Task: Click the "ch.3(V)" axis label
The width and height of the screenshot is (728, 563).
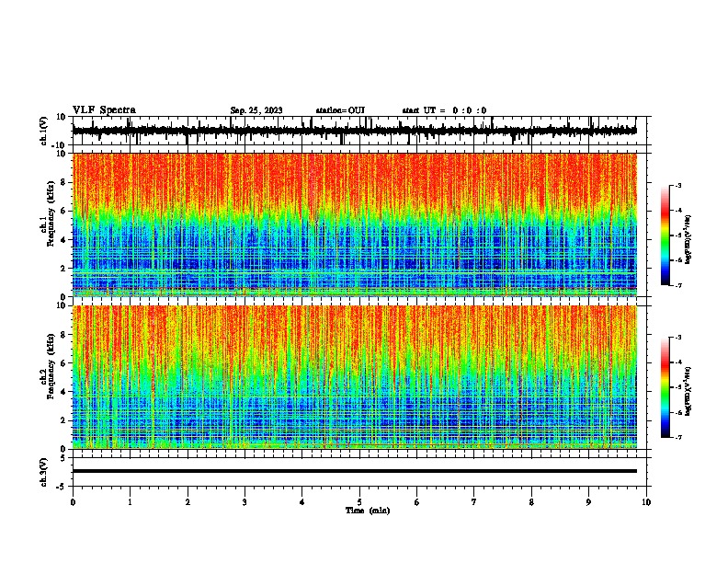Action: (44, 473)
